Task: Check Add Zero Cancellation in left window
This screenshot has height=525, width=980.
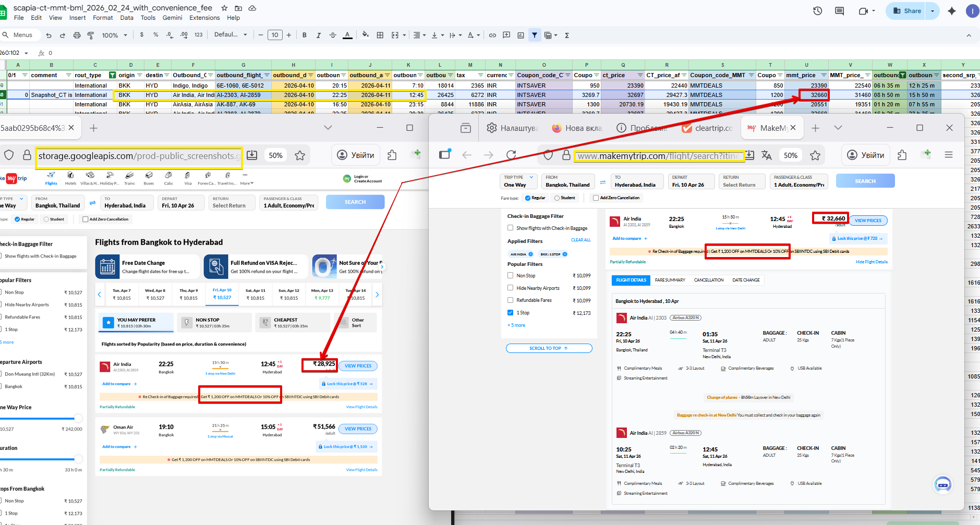Action: (86, 219)
